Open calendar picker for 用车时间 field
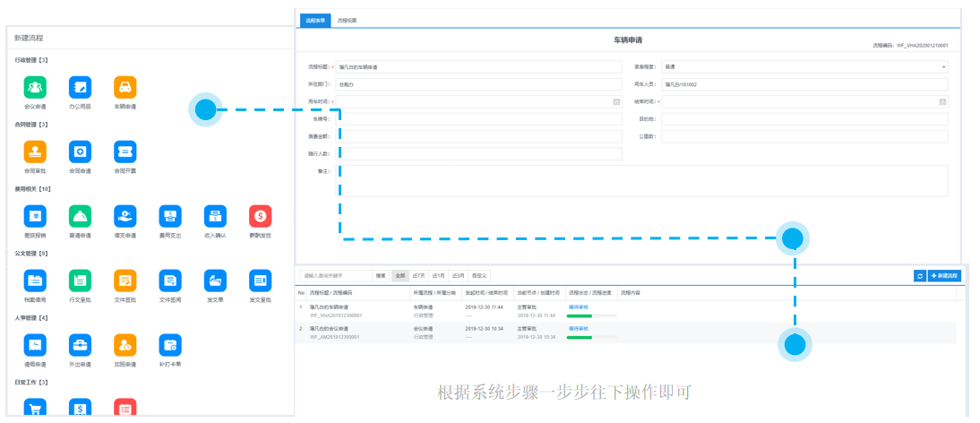The width and height of the screenshot is (980, 423). tap(616, 101)
